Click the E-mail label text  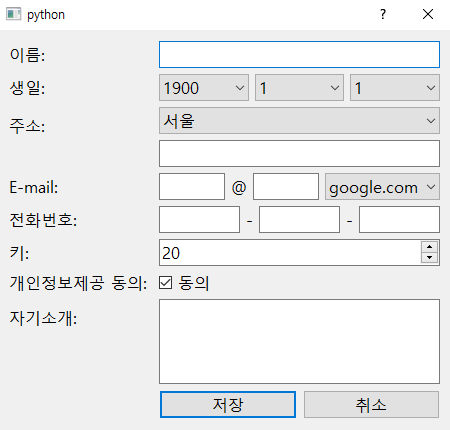(34, 187)
